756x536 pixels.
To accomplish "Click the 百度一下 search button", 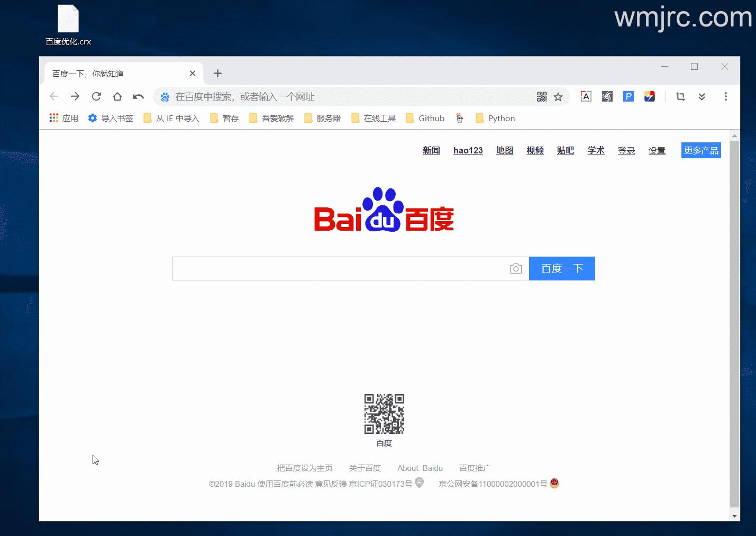I will 562,268.
